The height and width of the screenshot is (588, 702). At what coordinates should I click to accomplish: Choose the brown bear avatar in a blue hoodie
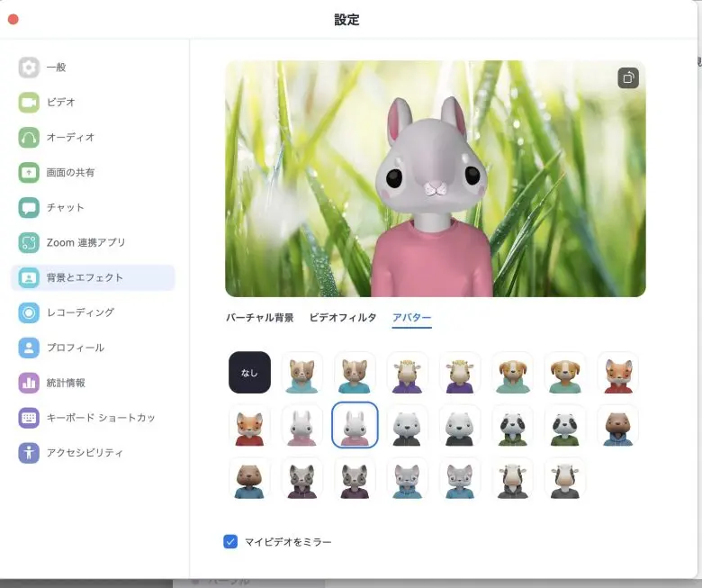point(617,425)
